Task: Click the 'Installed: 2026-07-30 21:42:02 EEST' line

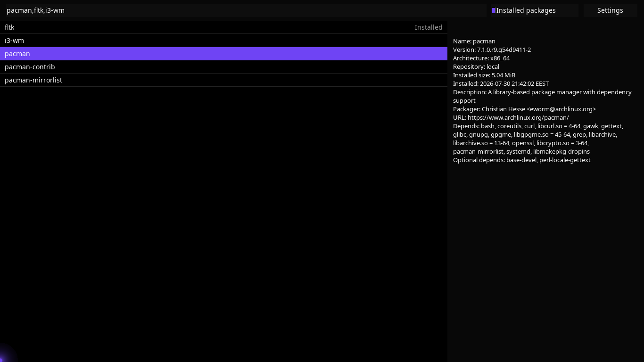Action: coord(501,83)
